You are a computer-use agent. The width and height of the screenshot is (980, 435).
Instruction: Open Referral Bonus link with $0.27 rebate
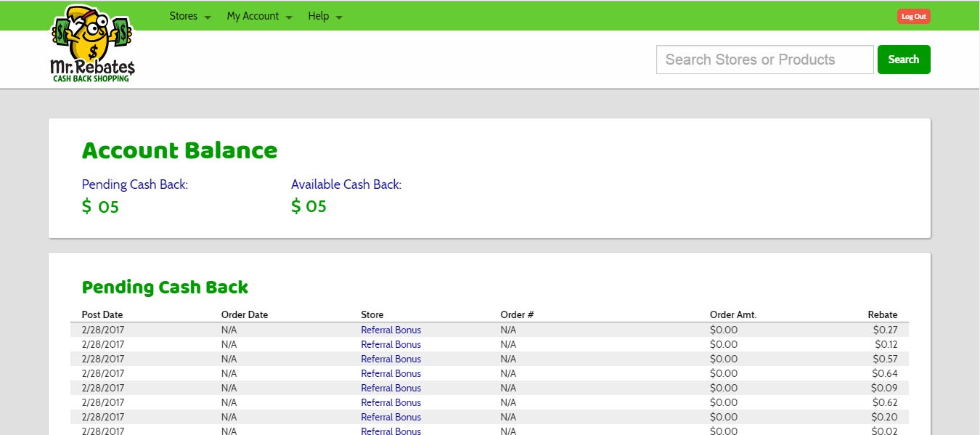tap(391, 330)
